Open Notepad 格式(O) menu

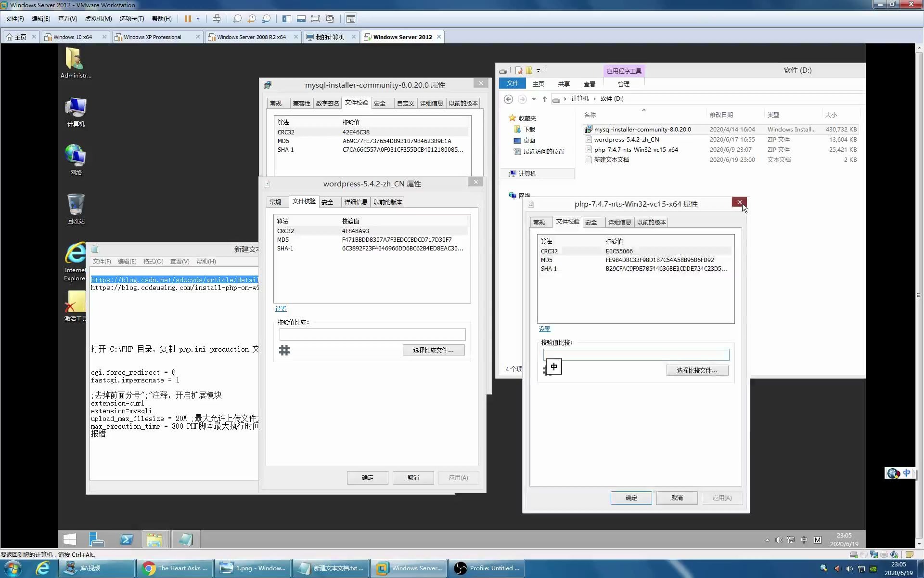click(153, 262)
